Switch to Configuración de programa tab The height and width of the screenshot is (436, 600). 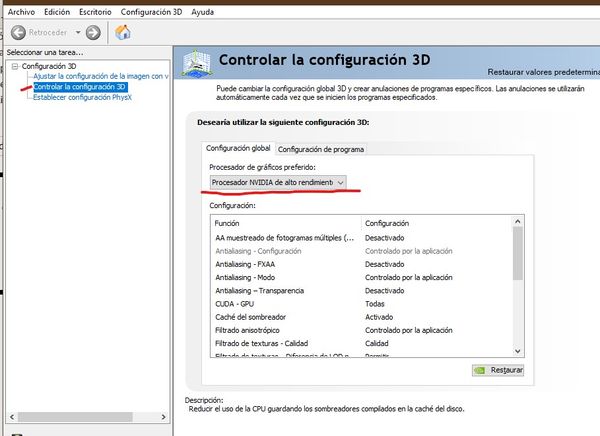(321, 149)
